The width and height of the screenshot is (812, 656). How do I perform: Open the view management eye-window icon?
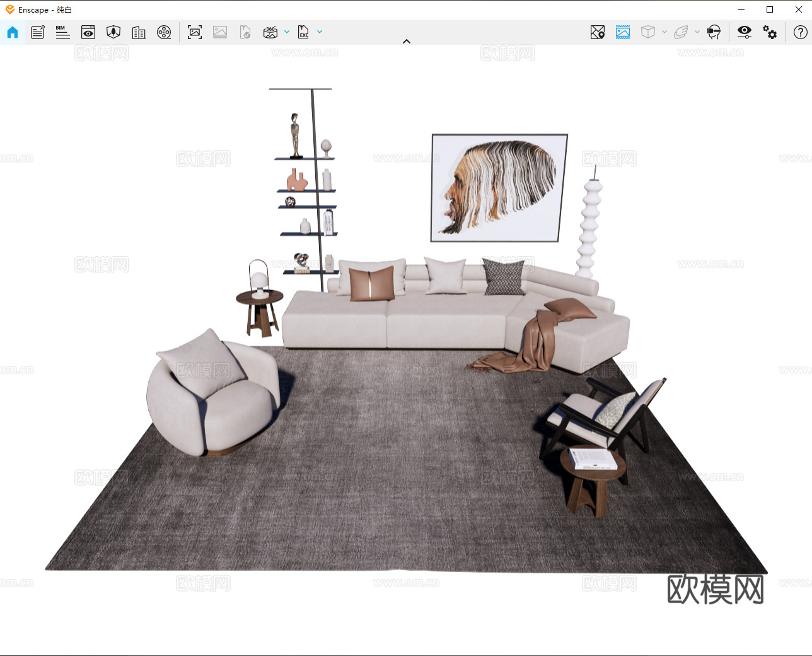88,32
